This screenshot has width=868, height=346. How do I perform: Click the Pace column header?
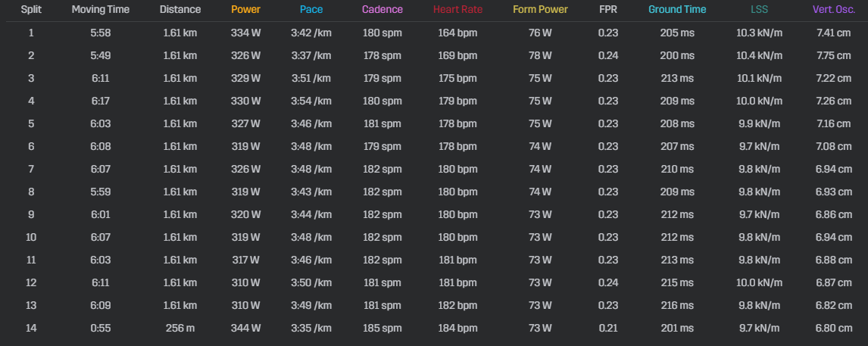(311, 9)
